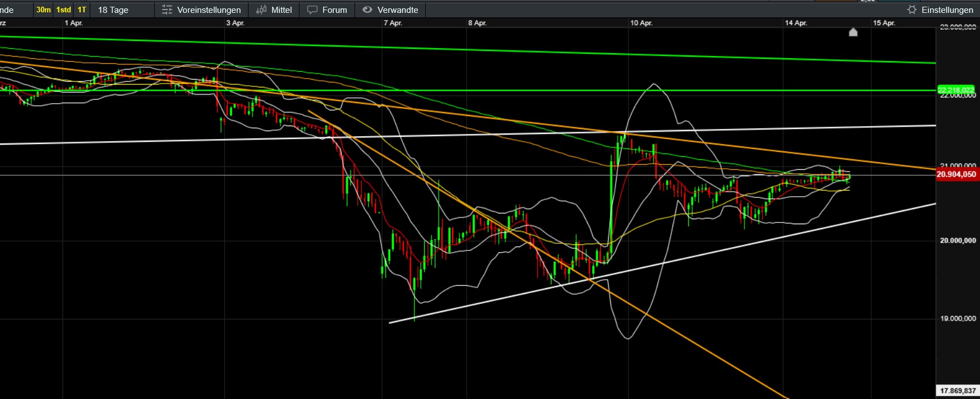The height and width of the screenshot is (399, 980).
Task: Click the 20.000.000 price axis label
Action: click(x=958, y=240)
